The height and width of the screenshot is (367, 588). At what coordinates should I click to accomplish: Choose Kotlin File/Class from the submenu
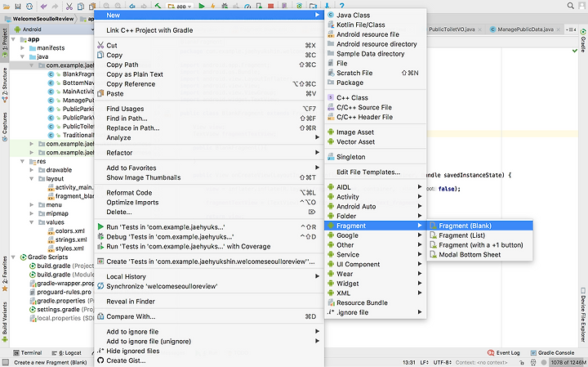(375, 25)
